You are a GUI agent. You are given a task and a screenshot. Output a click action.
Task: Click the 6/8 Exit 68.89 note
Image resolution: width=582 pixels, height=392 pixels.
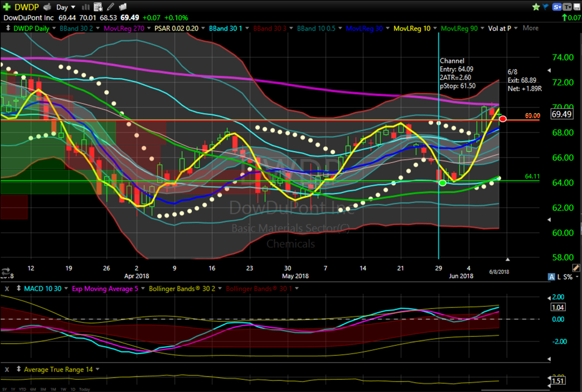tap(525, 80)
